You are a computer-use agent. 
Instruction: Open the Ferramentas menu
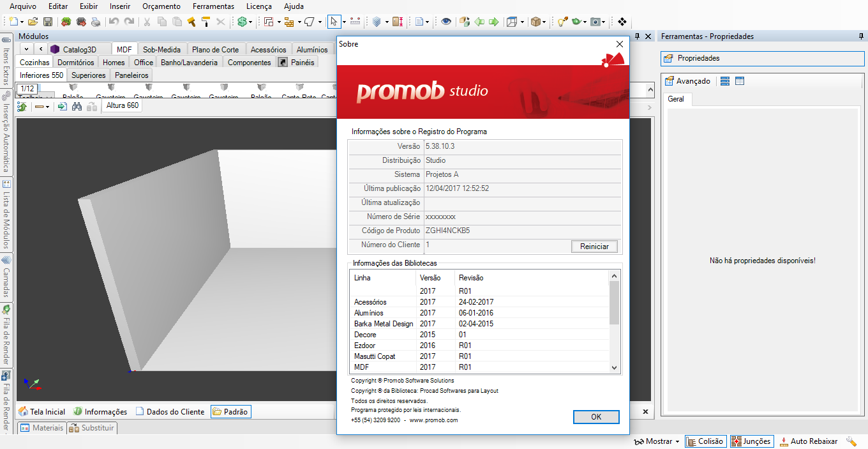click(213, 6)
